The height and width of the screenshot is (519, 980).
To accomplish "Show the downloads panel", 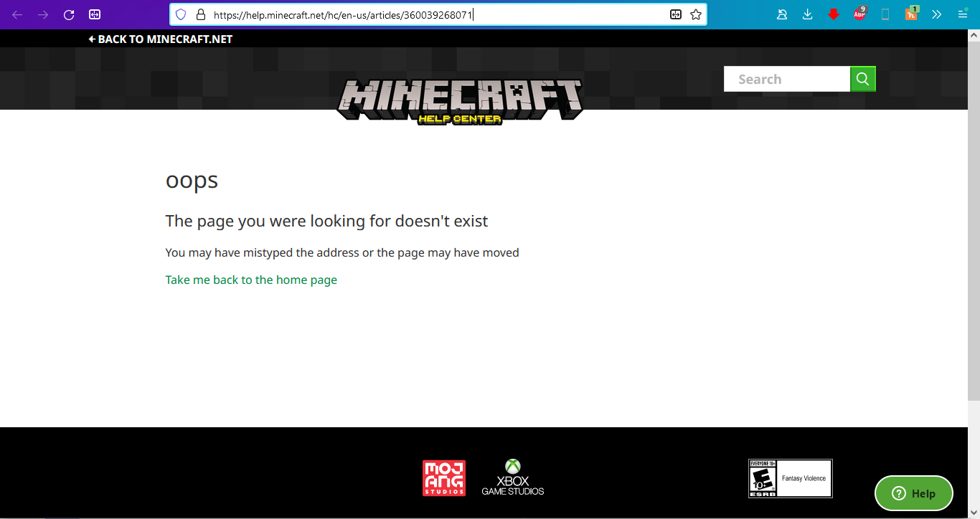I will click(x=808, y=14).
